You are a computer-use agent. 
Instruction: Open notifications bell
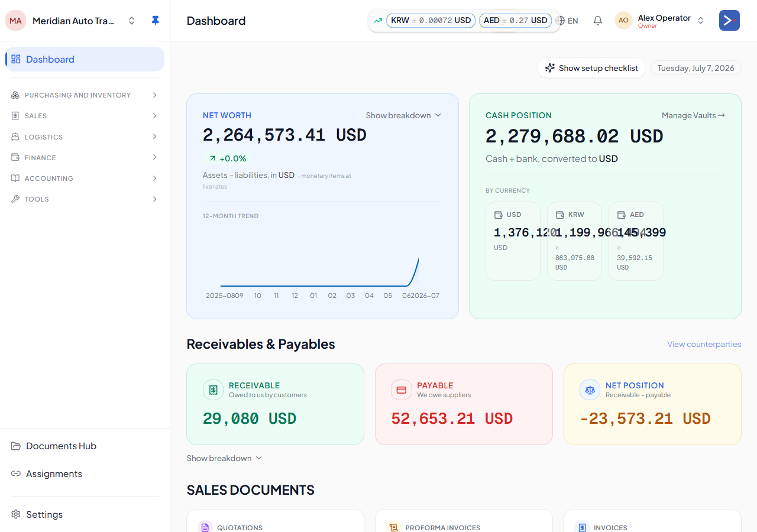click(x=598, y=21)
